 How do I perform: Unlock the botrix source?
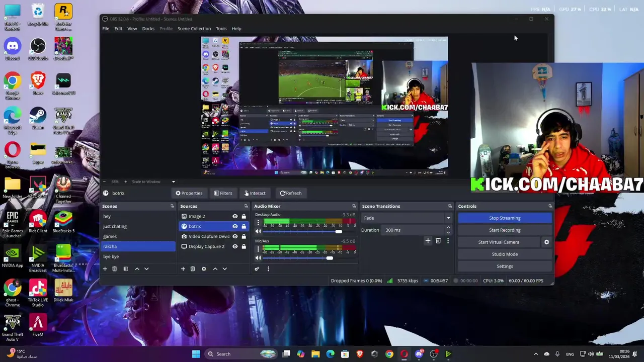click(x=244, y=226)
